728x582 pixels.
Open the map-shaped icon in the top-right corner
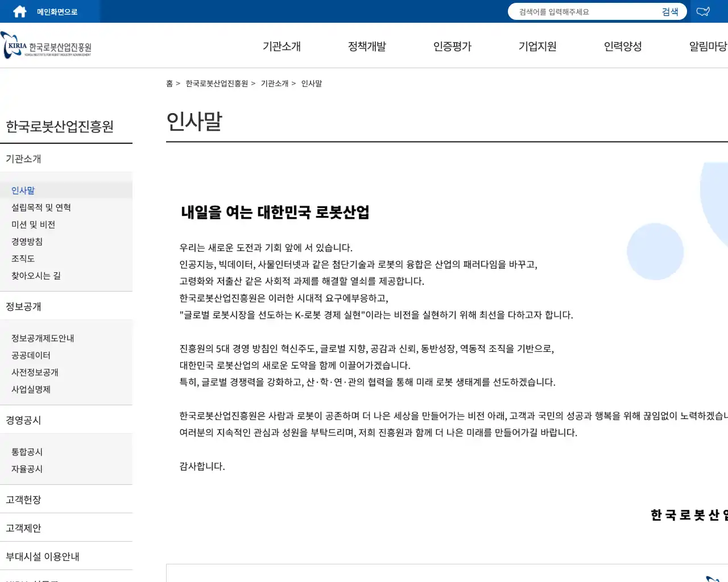703,11
